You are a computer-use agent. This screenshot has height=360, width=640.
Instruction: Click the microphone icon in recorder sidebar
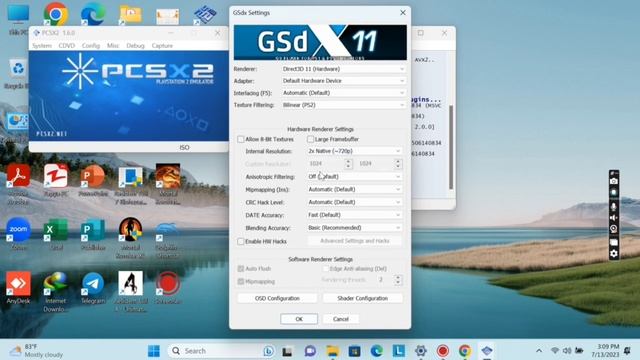click(614, 207)
